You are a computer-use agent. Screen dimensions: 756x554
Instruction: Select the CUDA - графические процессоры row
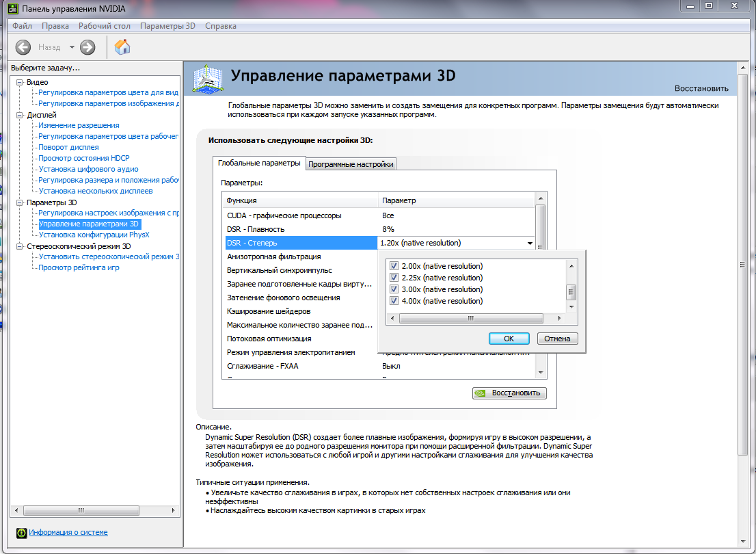380,215
